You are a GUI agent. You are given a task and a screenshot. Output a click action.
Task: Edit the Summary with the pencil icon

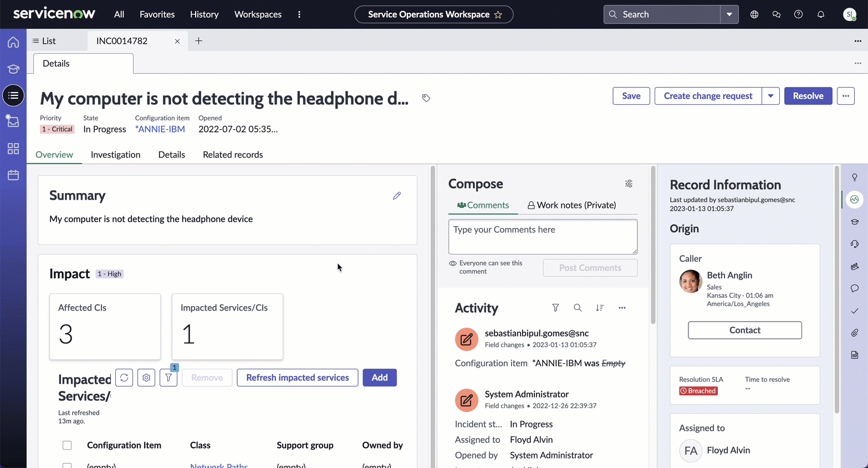[397, 196]
